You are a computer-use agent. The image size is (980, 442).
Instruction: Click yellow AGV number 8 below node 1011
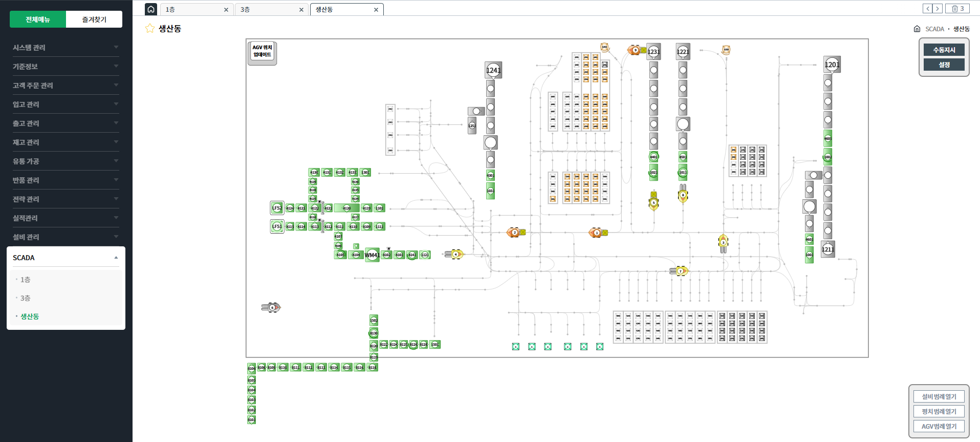pos(683,194)
